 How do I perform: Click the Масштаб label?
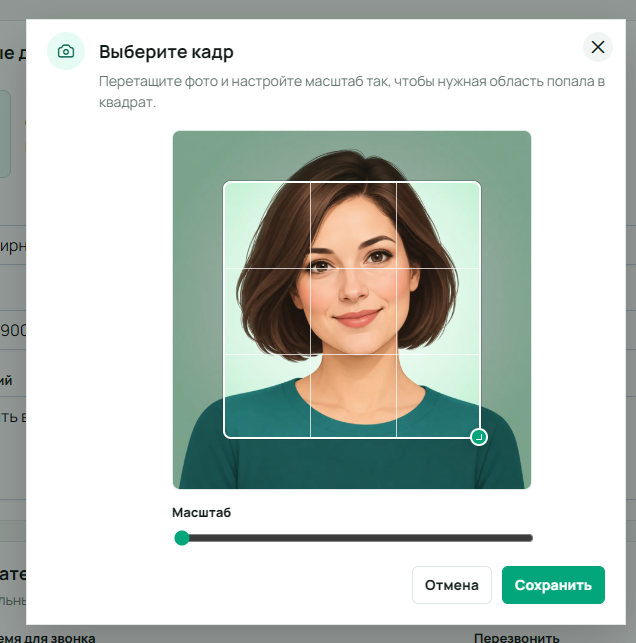point(201,513)
